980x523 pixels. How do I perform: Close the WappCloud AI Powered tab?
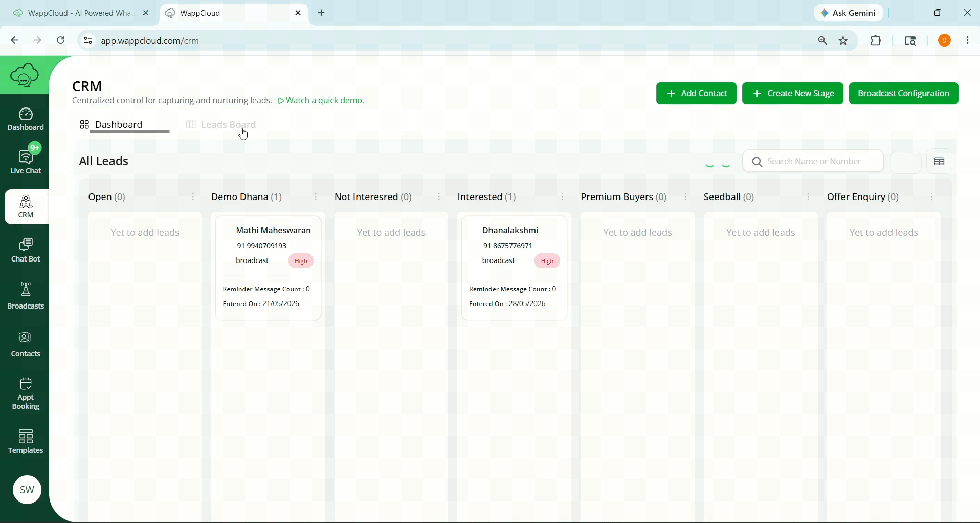146,13
